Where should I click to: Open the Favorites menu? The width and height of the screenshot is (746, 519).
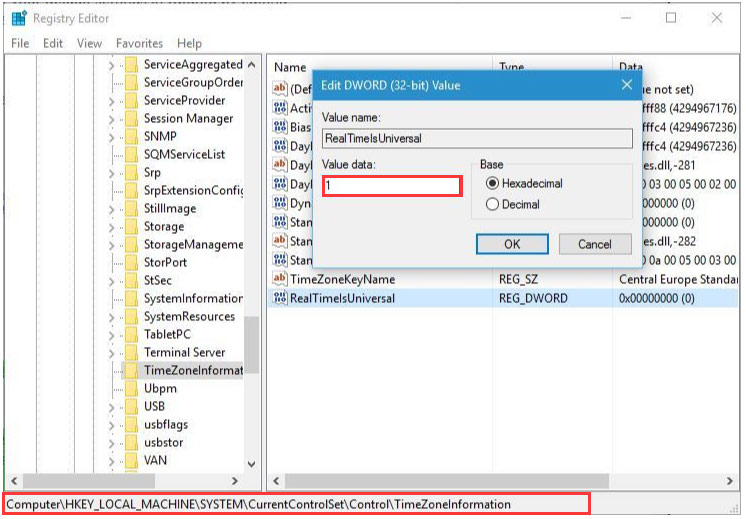(139, 43)
